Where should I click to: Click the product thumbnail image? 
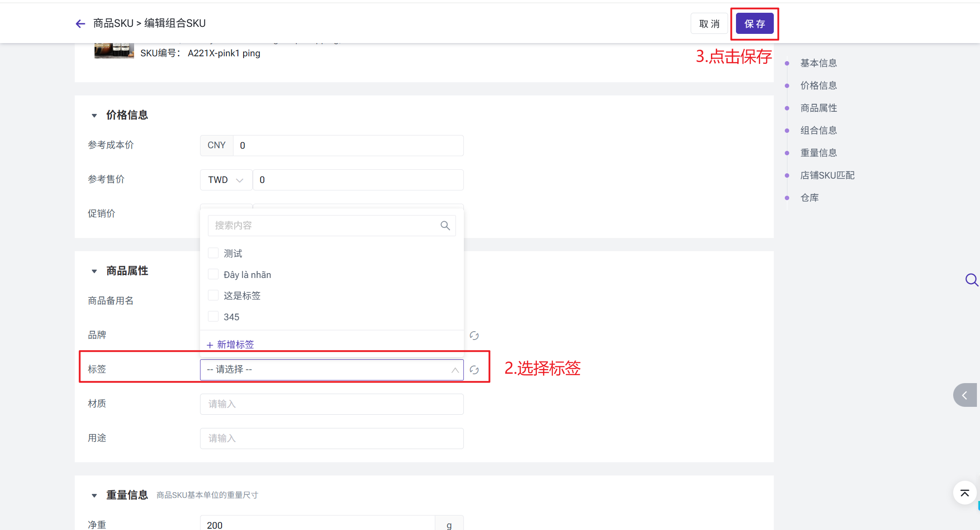coord(114,51)
